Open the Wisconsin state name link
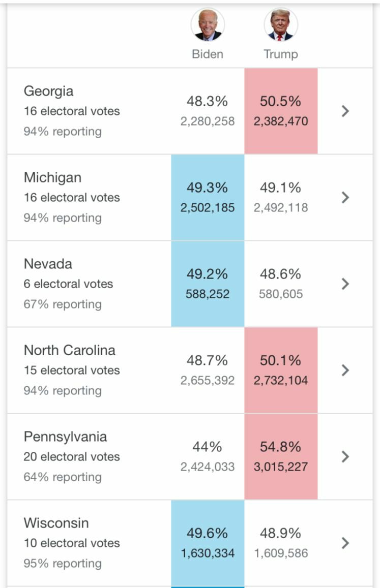The image size is (380, 588). 56,523
